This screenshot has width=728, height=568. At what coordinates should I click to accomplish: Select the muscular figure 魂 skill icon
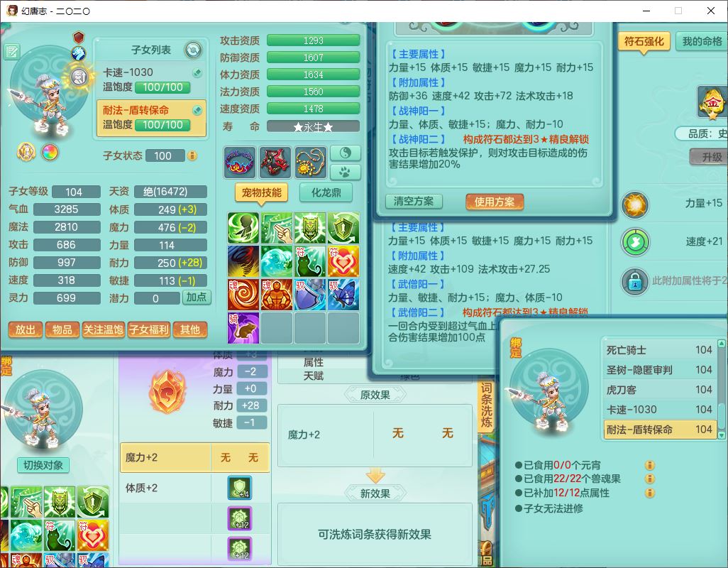277,295
